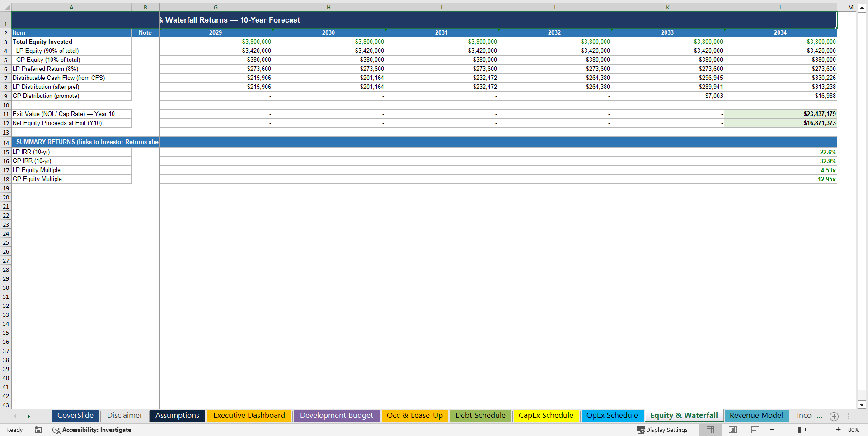Switch to the Debt Schedule tab

click(x=480, y=415)
